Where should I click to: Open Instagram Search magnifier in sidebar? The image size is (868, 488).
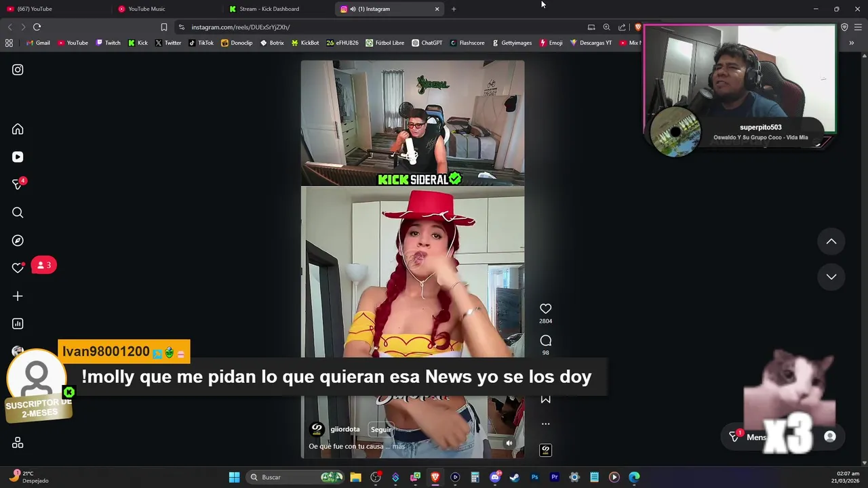tap(18, 213)
